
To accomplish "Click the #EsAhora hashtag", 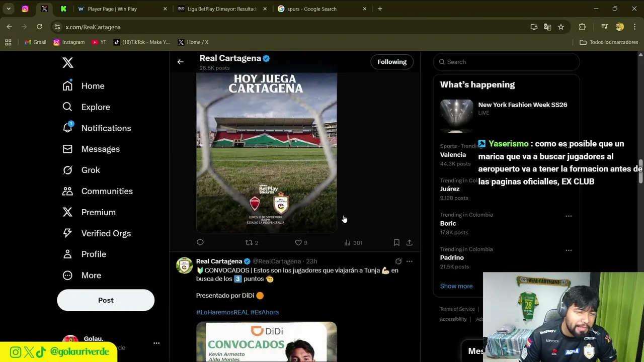I will (265, 312).
